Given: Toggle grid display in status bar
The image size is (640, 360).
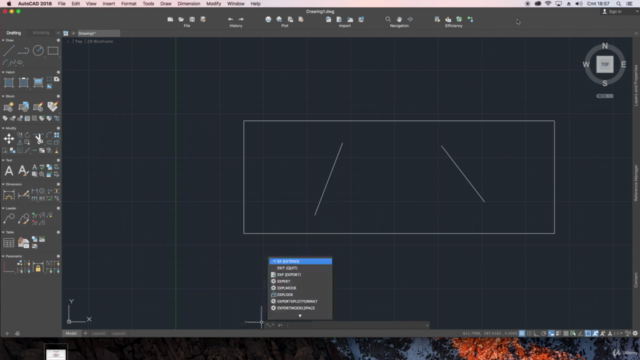Looking at the screenshot, I should pos(522,333).
